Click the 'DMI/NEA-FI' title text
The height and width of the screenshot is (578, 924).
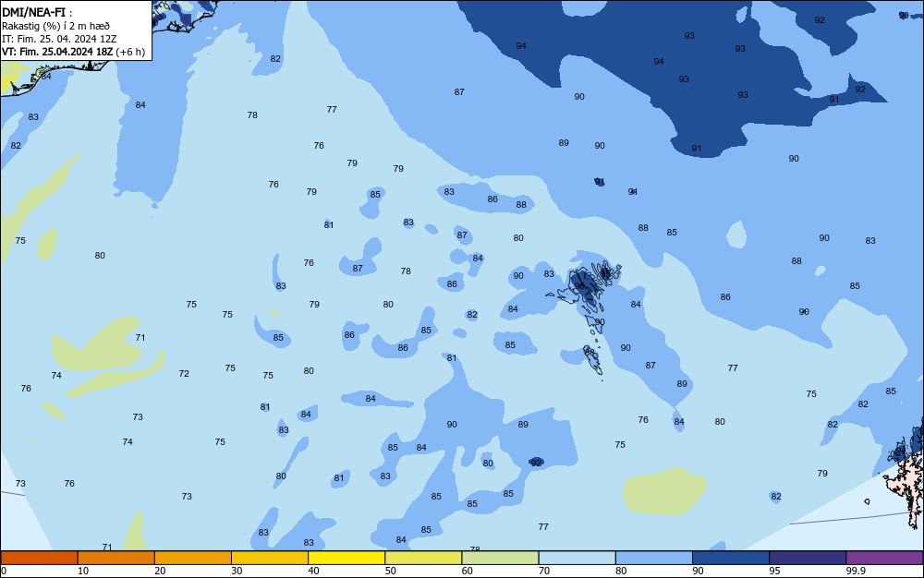33,12
